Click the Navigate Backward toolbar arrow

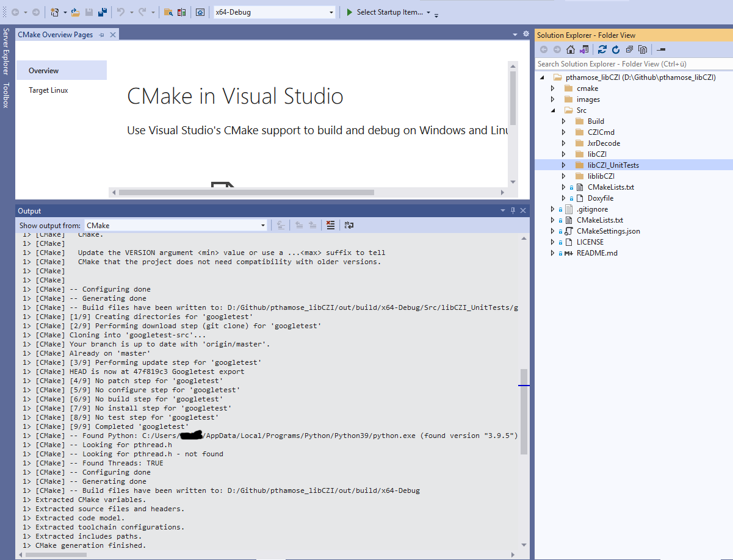[15, 12]
